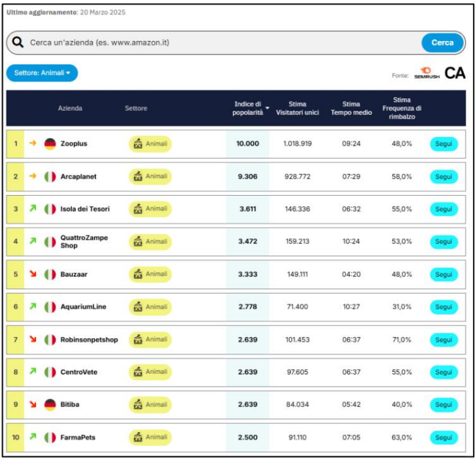The width and height of the screenshot is (476, 460).
Task: Click the green up arrow in CentroVete row
Action: pyautogui.click(x=33, y=371)
